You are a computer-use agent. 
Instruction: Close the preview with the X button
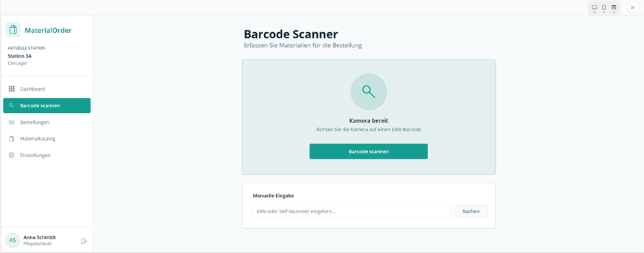632,8
